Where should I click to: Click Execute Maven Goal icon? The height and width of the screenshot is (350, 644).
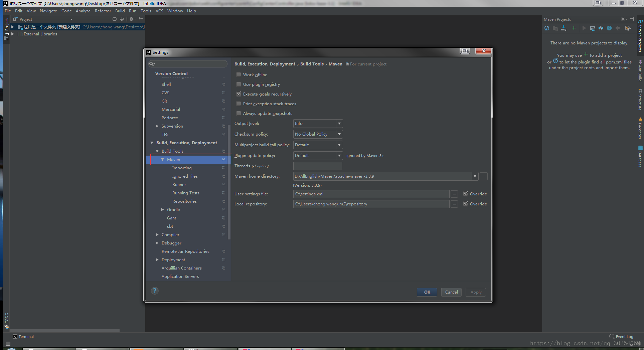(x=593, y=28)
